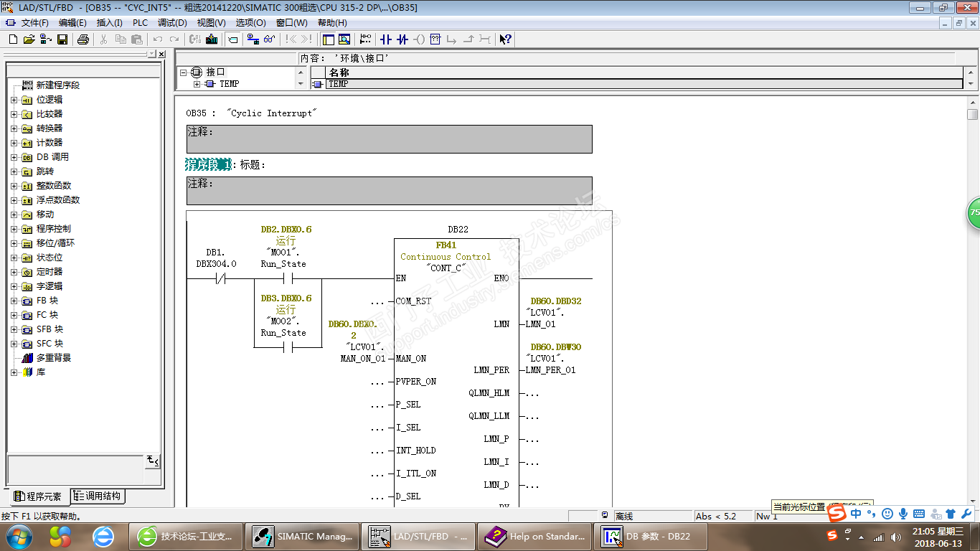Click the open branch icon
This screenshot has height=551, width=980.
pos(452,39)
